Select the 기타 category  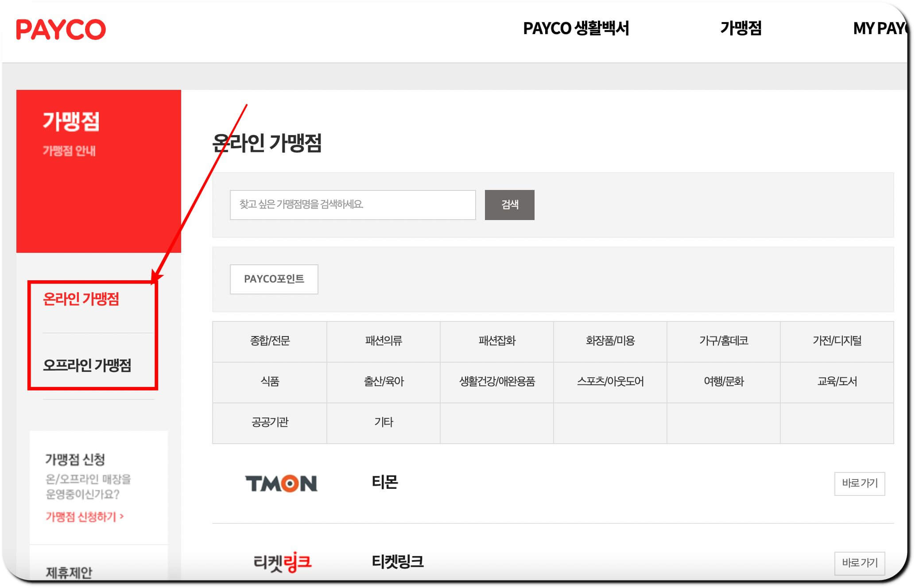pos(384,422)
